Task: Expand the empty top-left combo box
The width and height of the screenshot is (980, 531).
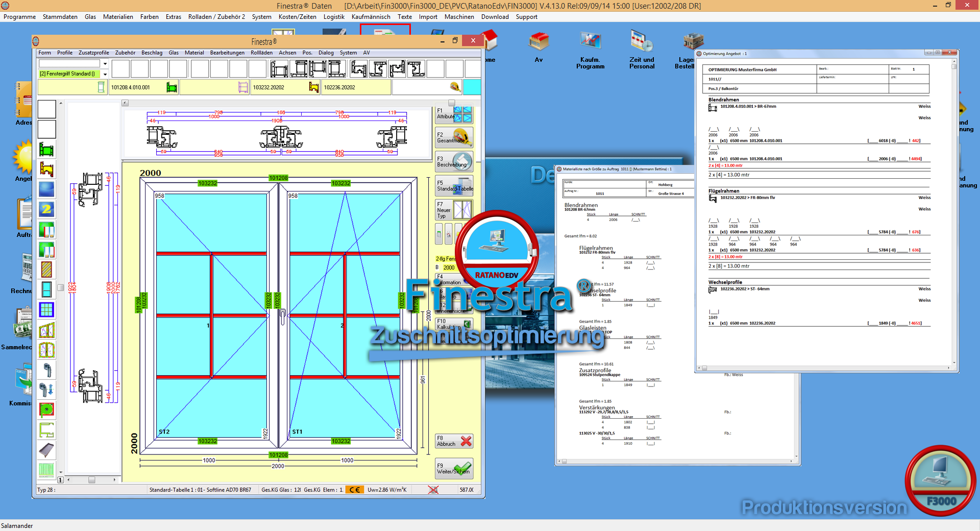Action: (105, 64)
